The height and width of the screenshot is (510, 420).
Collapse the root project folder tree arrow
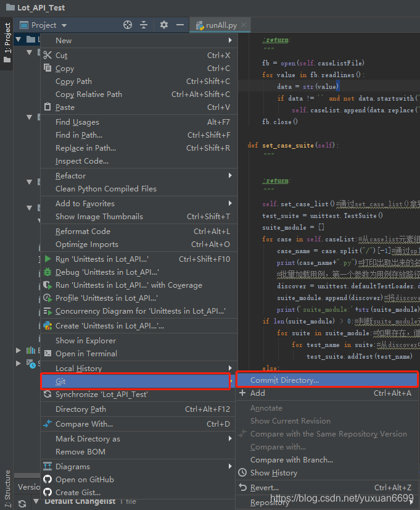(x=19, y=40)
